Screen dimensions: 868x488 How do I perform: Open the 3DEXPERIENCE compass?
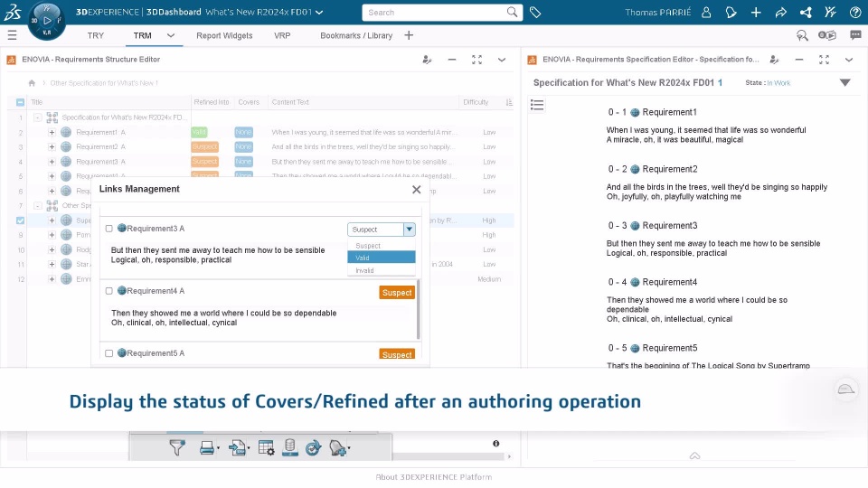pyautogui.click(x=46, y=21)
